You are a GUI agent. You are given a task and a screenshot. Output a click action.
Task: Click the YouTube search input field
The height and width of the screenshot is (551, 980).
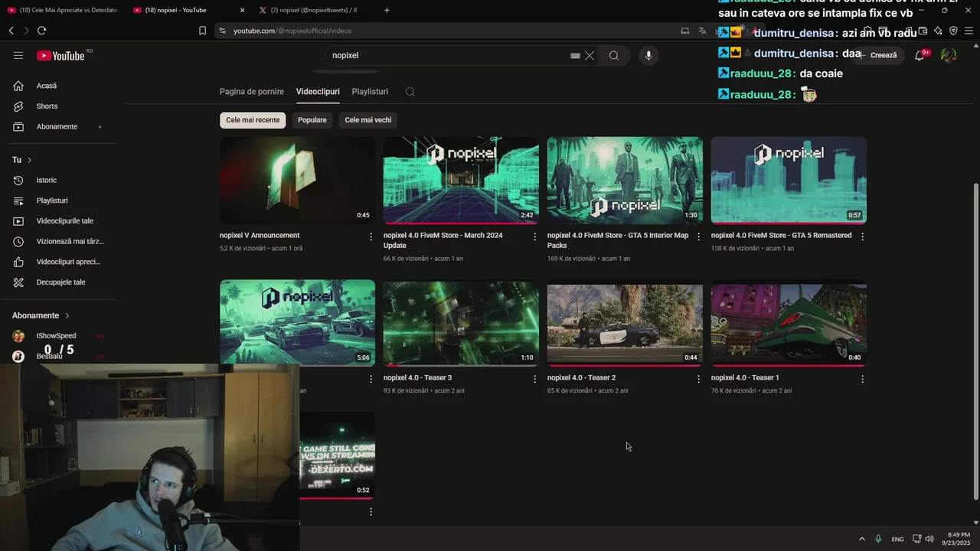pyautogui.click(x=449, y=56)
